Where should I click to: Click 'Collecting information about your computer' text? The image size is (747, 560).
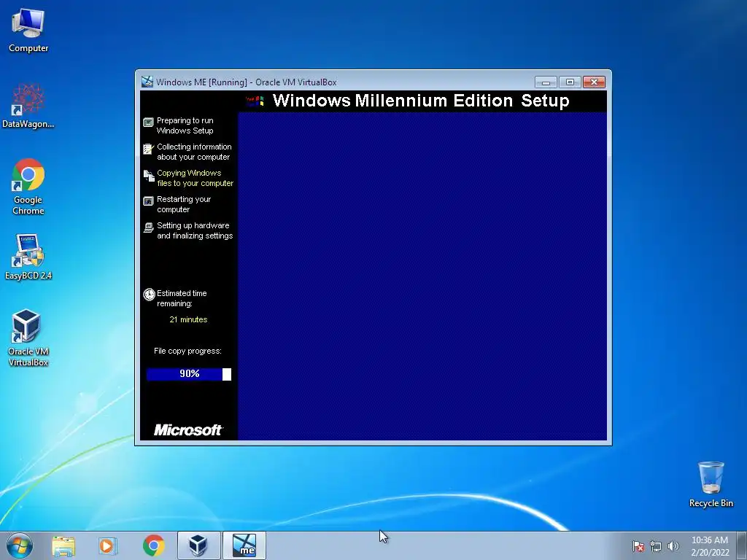194,152
